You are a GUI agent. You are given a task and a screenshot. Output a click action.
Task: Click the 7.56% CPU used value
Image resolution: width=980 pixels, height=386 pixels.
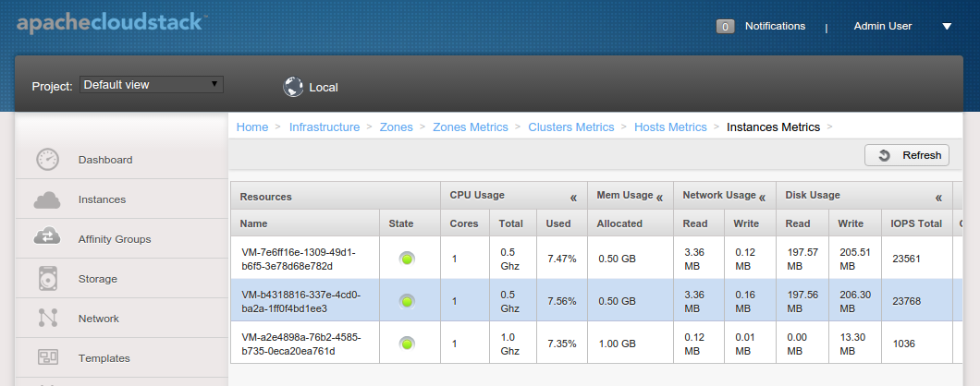pos(562,301)
